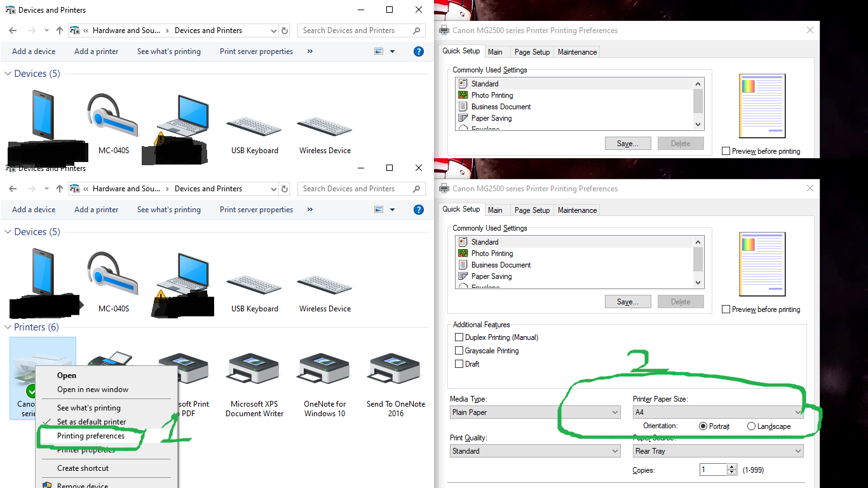Image resolution: width=868 pixels, height=488 pixels.
Task: Select the OneNote for Windows 10 printer
Action: pos(325,386)
